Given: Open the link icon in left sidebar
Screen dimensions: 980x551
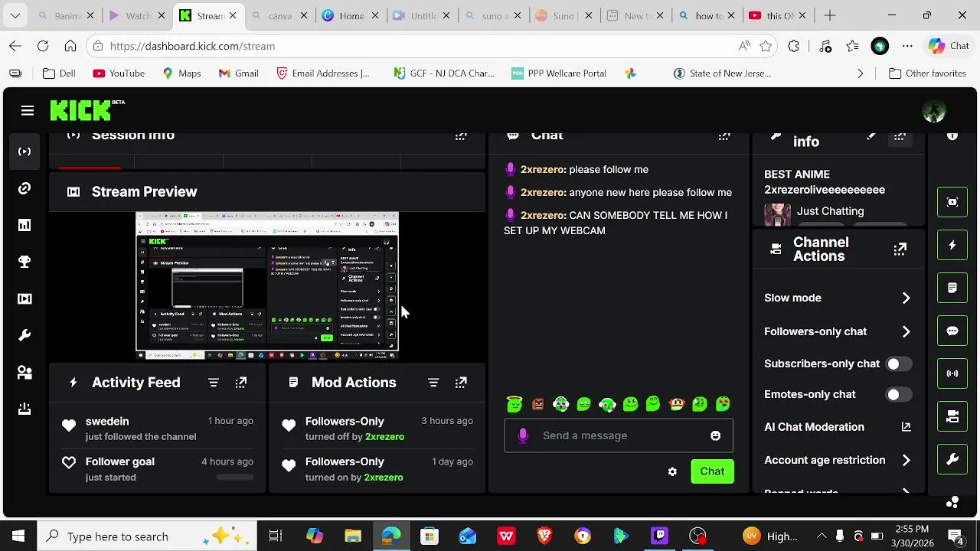Looking at the screenshot, I should click(x=24, y=188).
